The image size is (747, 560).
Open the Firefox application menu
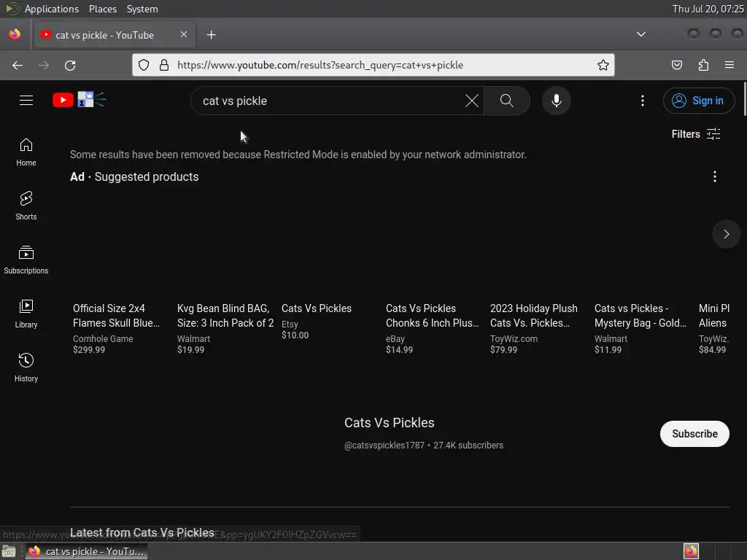tap(729, 65)
